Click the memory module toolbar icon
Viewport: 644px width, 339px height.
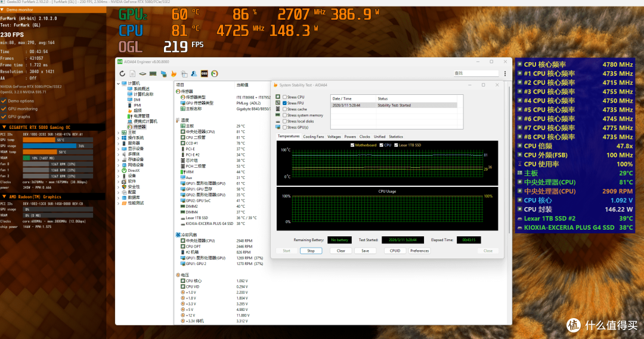click(153, 73)
